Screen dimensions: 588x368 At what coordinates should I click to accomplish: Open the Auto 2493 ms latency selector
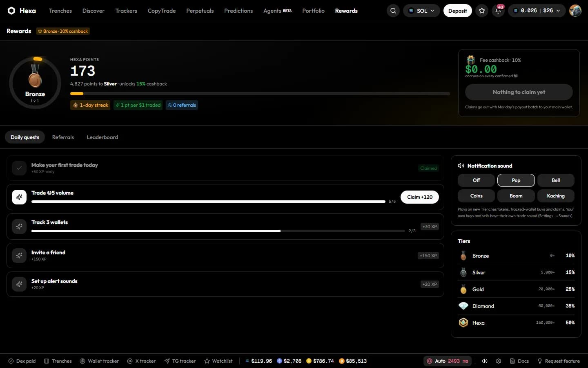(x=448, y=361)
